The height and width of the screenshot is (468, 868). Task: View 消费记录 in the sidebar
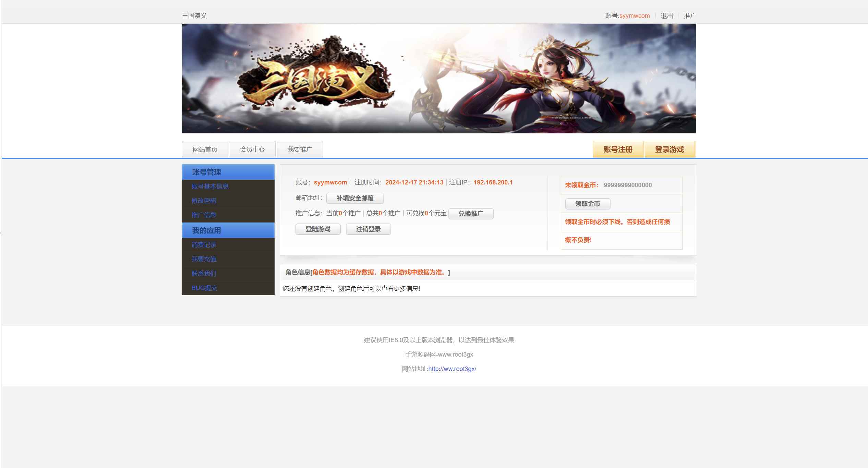(x=204, y=245)
